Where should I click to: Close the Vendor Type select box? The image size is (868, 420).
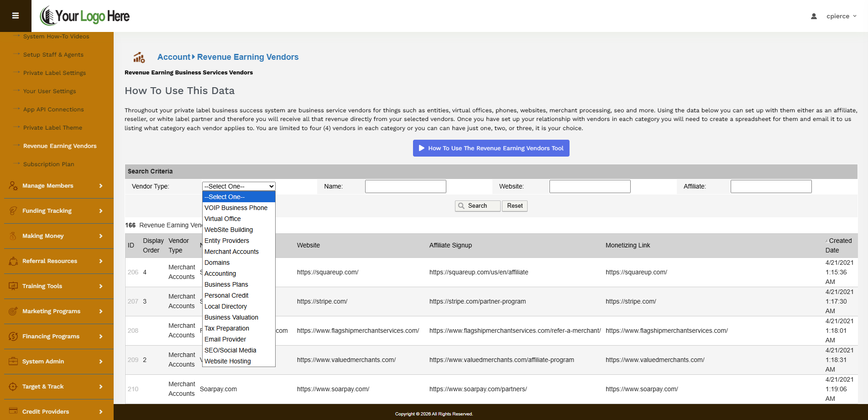pyautogui.click(x=239, y=186)
